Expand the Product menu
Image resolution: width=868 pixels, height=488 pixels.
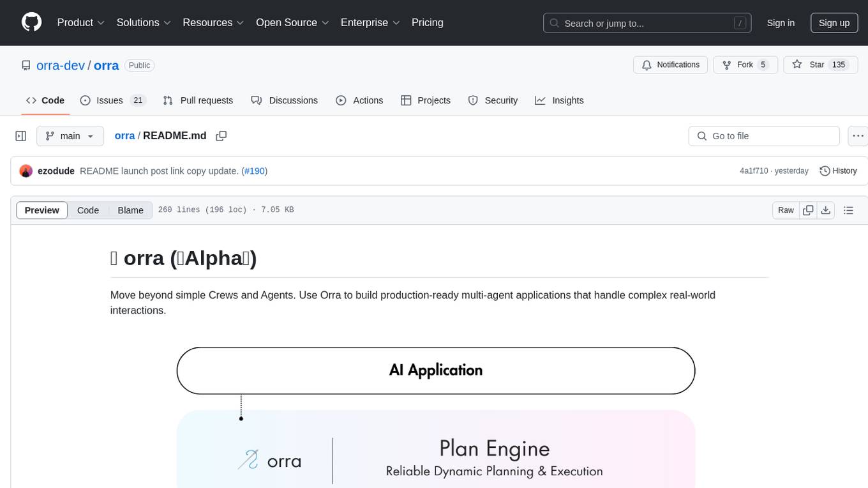[x=81, y=22]
